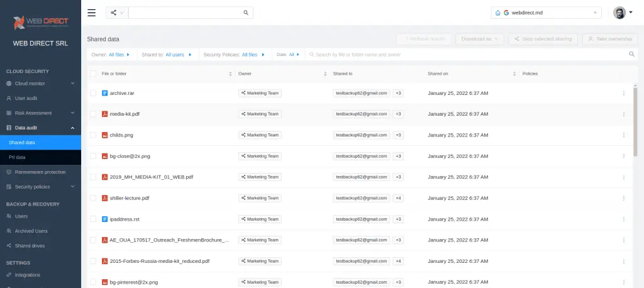
Task: Click the image icon of bg-close@2x.png
Action: click(105, 156)
